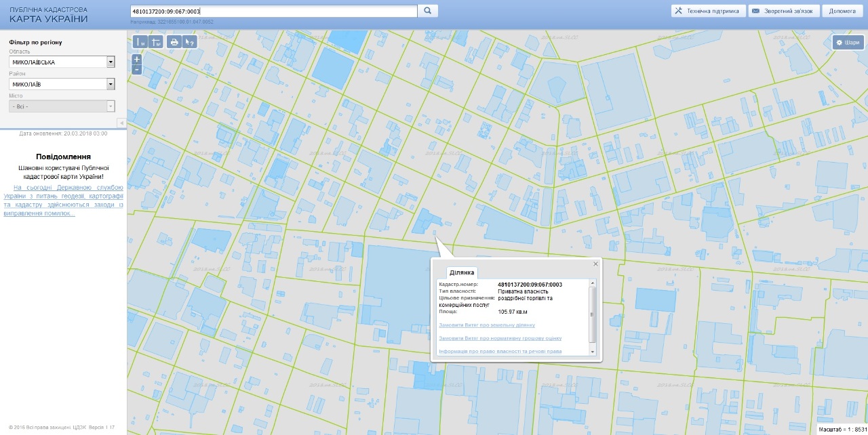Open the Допомога help button
This screenshot has width=868, height=435.
pyautogui.click(x=842, y=11)
